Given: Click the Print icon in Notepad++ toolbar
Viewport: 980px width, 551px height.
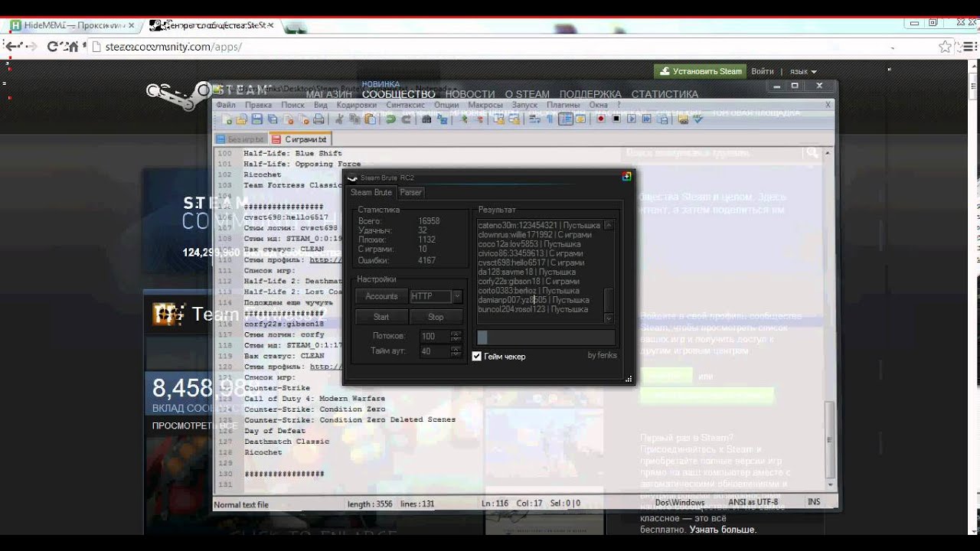Looking at the screenshot, I should [x=318, y=119].
